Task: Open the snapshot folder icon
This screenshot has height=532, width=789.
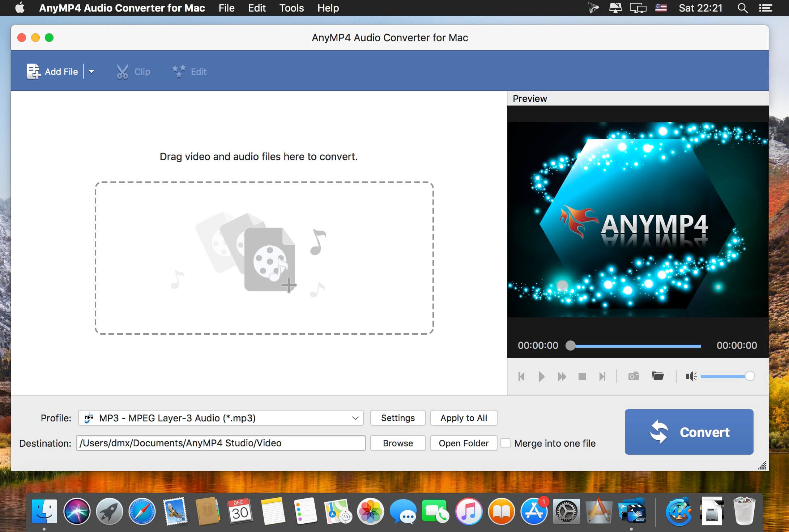Action: 658,376
